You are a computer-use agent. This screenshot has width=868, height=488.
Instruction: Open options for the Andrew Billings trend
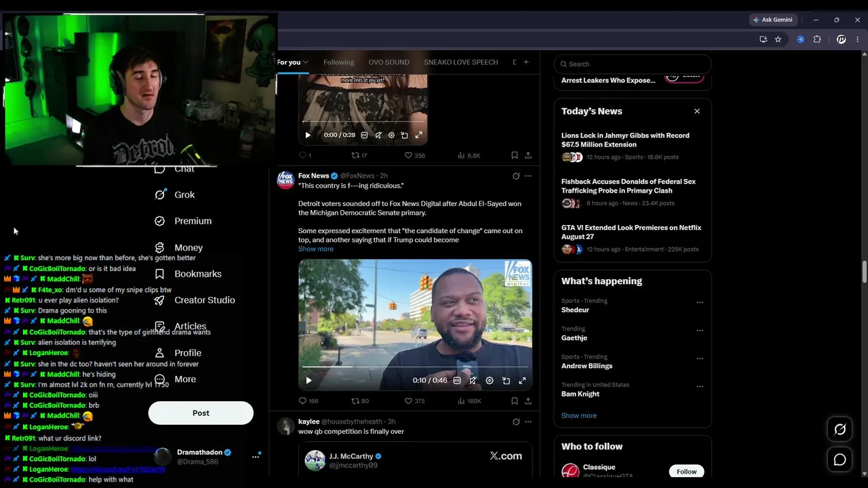point(700,358)
